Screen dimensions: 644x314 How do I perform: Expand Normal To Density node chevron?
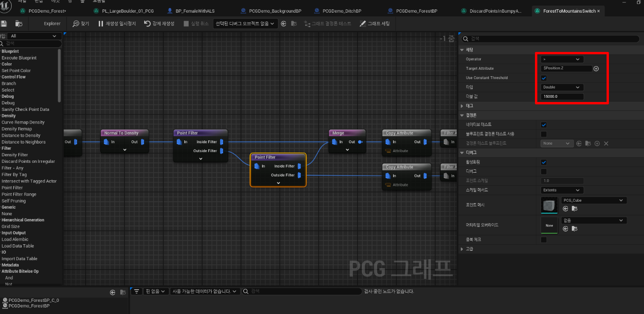click(x=125, y=150)
